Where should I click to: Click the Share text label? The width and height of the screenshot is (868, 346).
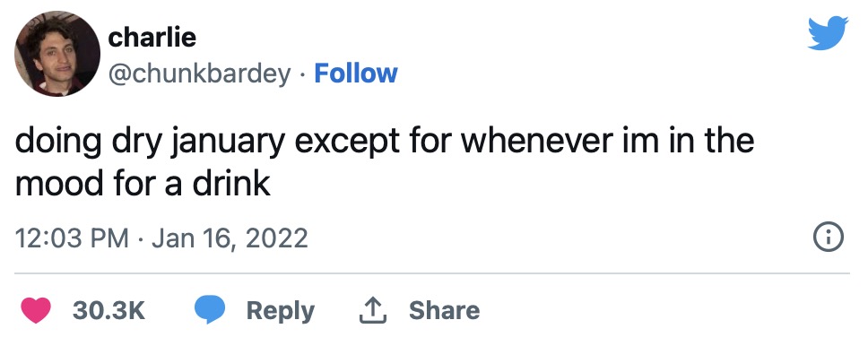[444, 310]
